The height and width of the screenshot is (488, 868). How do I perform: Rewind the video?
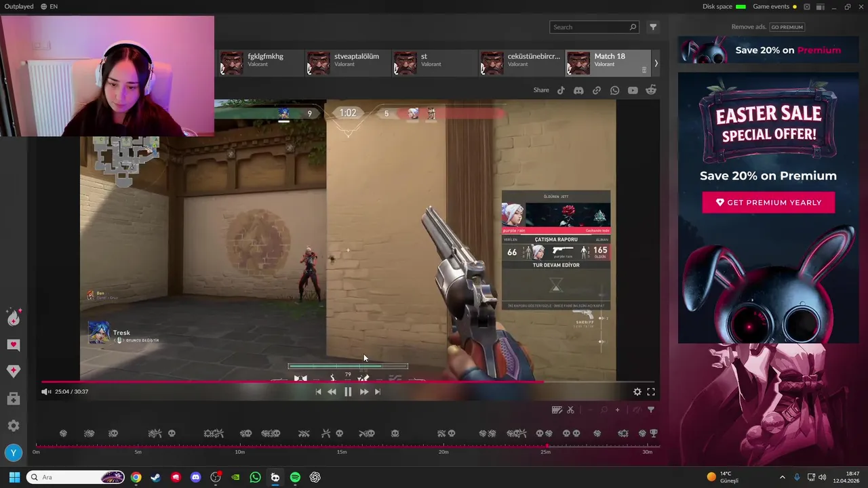pyautogui.click(x=332, y=392)
